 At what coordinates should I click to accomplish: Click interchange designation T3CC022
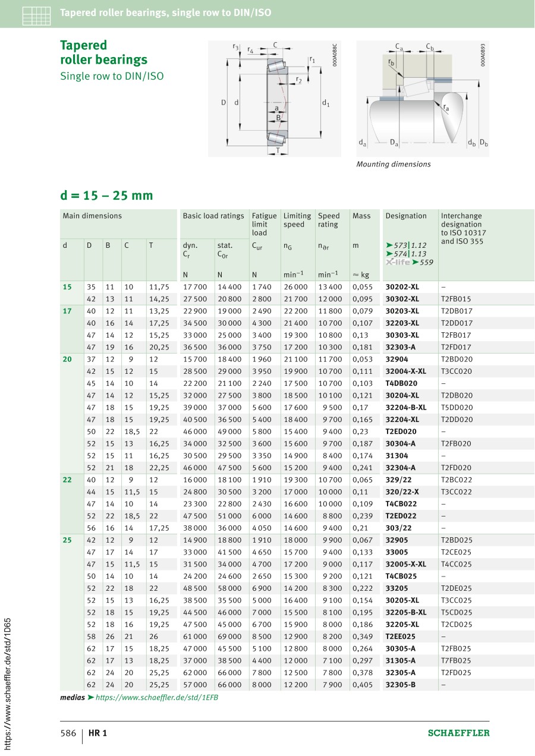point(457,492)
